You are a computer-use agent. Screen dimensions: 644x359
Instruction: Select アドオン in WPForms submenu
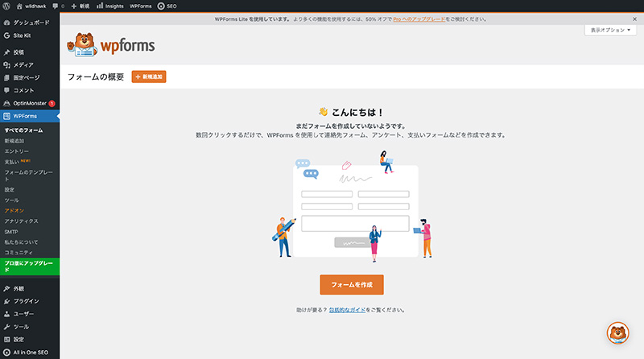tap(14, 210)
